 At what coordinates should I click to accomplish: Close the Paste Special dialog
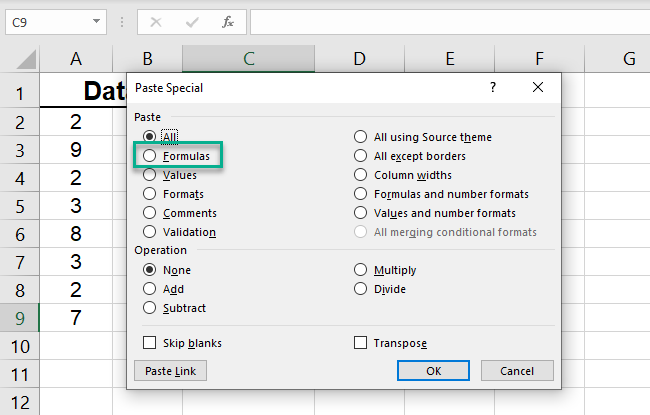click(x=538, y=88)
